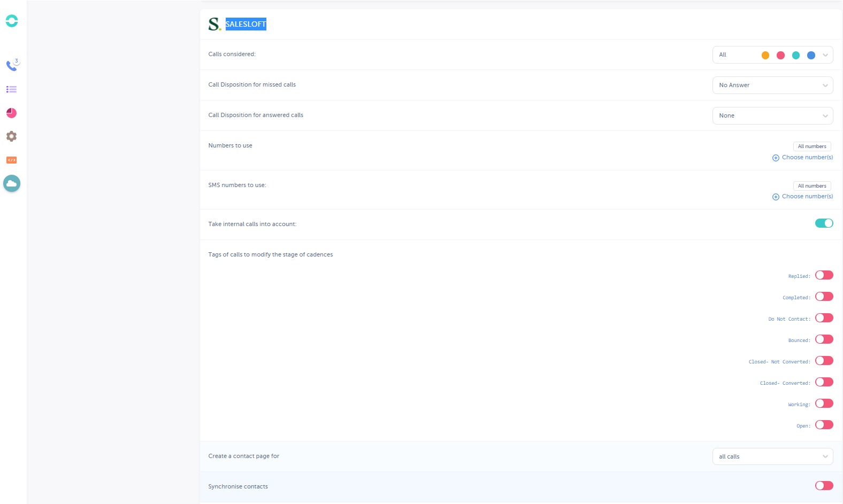This screenshot has width=843, height=504.
Task: Open the pie chart statistics icon
Action: tap(11, 113)
